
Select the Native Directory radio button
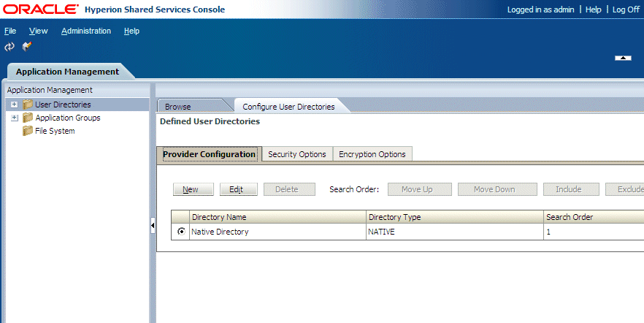(x=181, y=232)
